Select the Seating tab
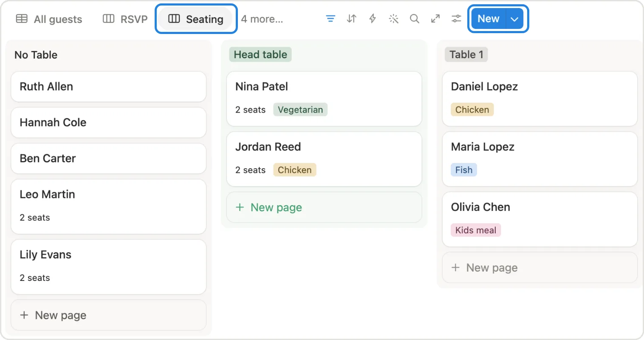This screenshot has height=340, width=644. point(196,19)
